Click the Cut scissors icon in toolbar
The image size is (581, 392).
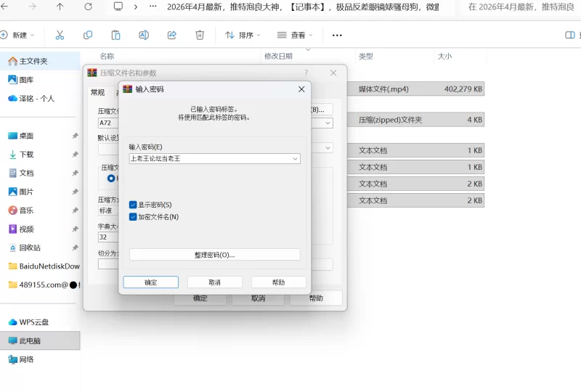[60, 35]
